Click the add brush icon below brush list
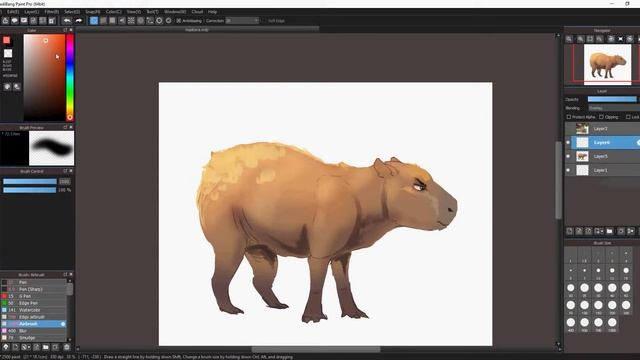Screen dimensions: 640x360 15,347
